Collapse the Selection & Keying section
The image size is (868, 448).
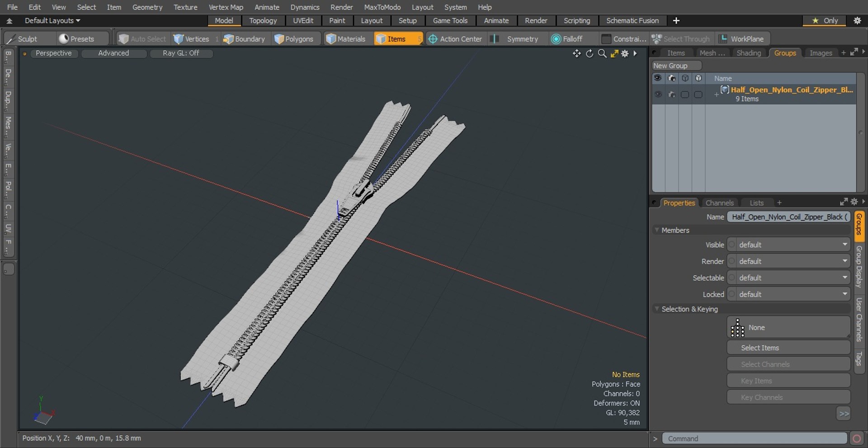[657, 309]
